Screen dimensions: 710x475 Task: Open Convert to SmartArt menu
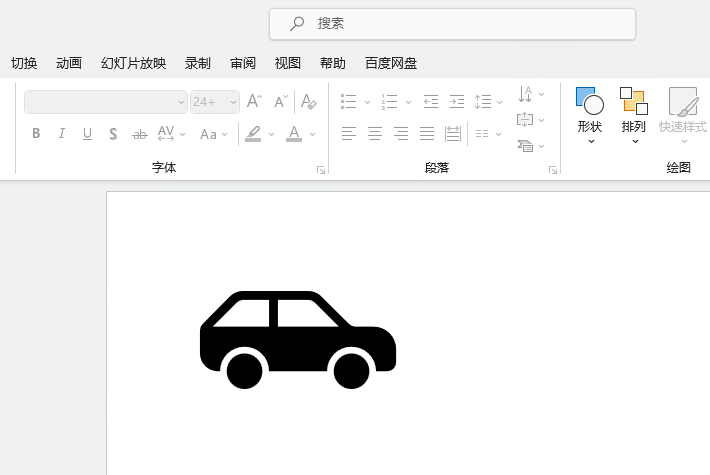[531, 146]
